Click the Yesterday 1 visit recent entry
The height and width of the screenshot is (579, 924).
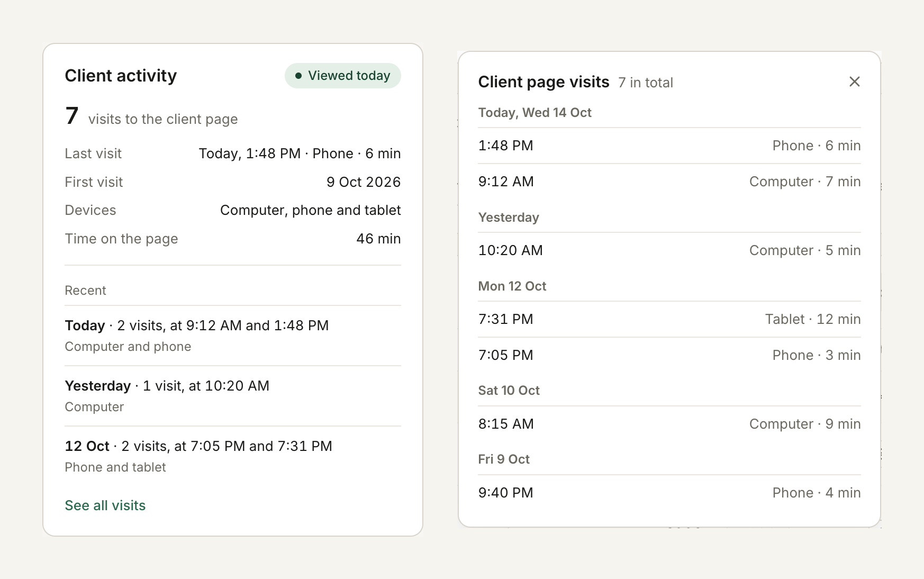[x=233, y=396]
